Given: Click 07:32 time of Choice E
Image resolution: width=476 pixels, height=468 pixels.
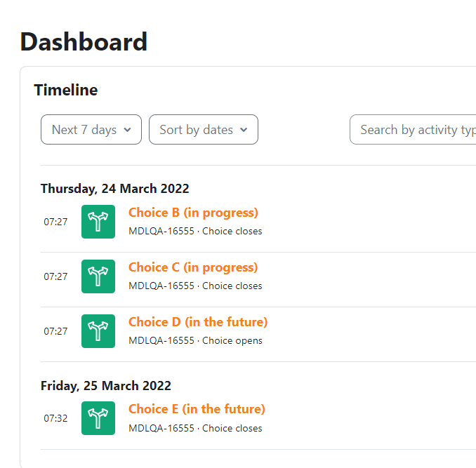Looking at the screenshot, I should coord(55,419).
